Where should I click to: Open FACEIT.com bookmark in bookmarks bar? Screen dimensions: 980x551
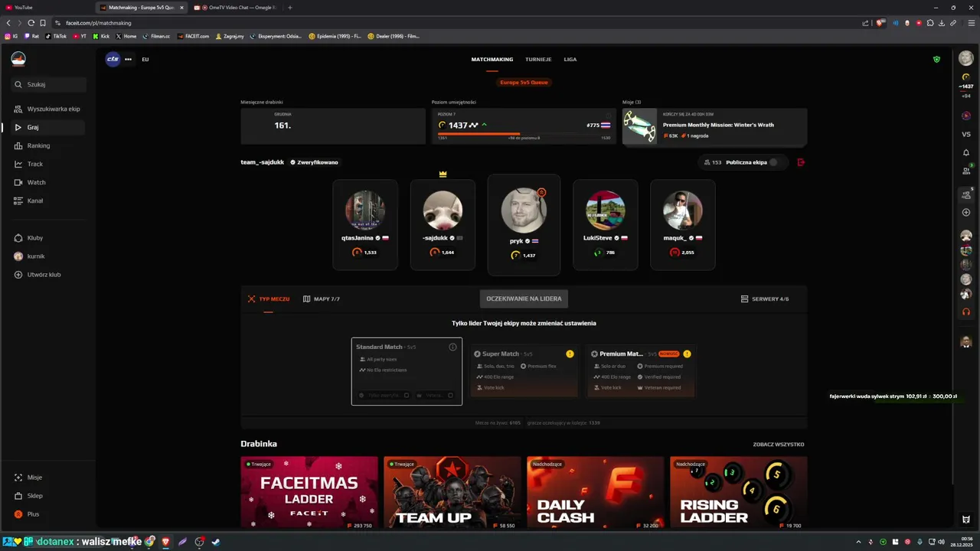192,36
